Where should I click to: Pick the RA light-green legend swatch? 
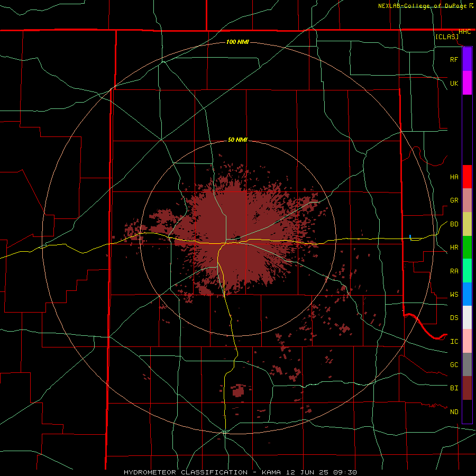467,271
